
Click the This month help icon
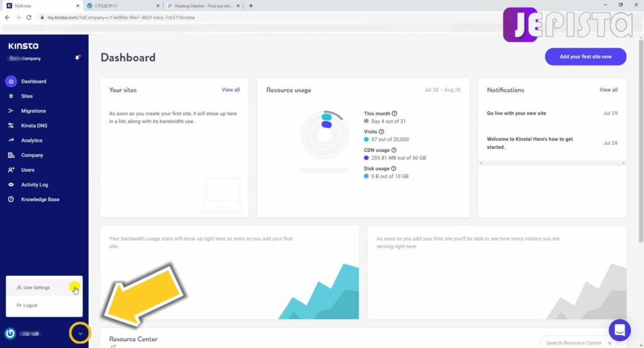(x=394, y=113)
